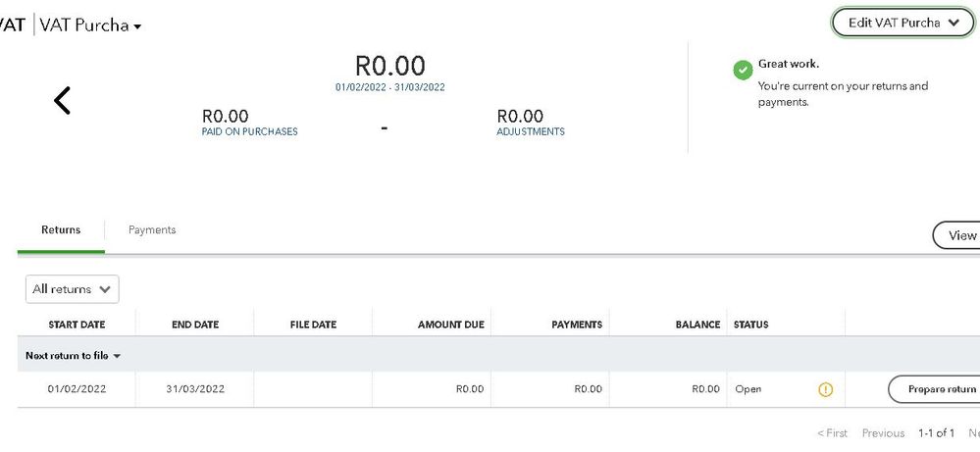Click the back arrow chevron
Image resolution: width=980 pixels, height=452 pixels.
62,100
